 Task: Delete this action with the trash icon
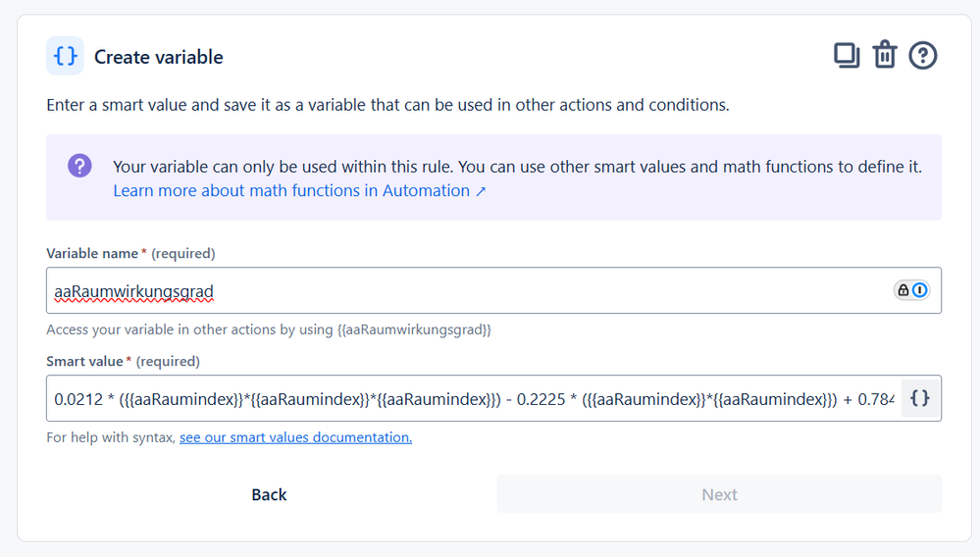pos(885,56)
